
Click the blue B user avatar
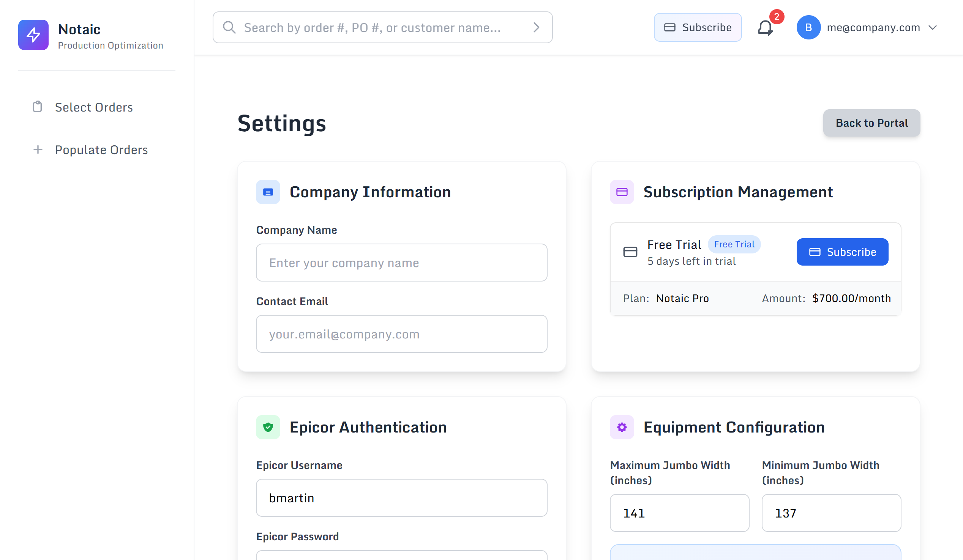coord(808,27)
